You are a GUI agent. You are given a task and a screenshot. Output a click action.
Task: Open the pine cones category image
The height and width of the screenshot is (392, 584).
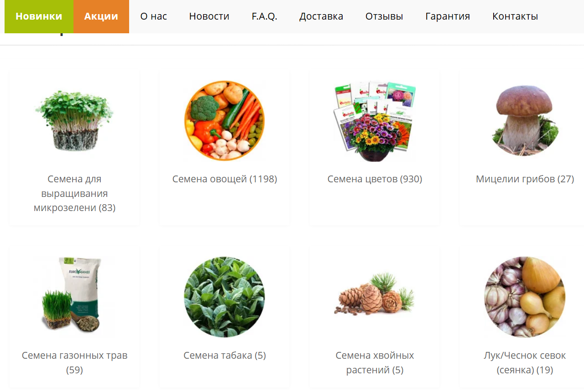coord(375,297)
